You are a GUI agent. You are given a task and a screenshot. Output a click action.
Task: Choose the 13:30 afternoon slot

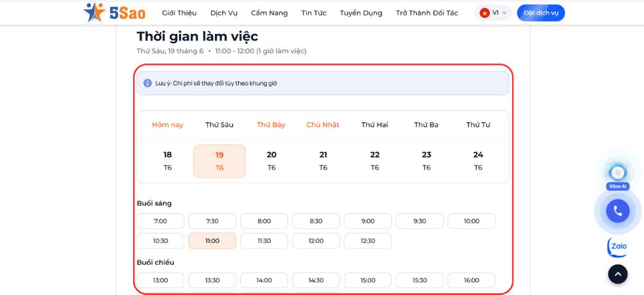tap(212, 280)
